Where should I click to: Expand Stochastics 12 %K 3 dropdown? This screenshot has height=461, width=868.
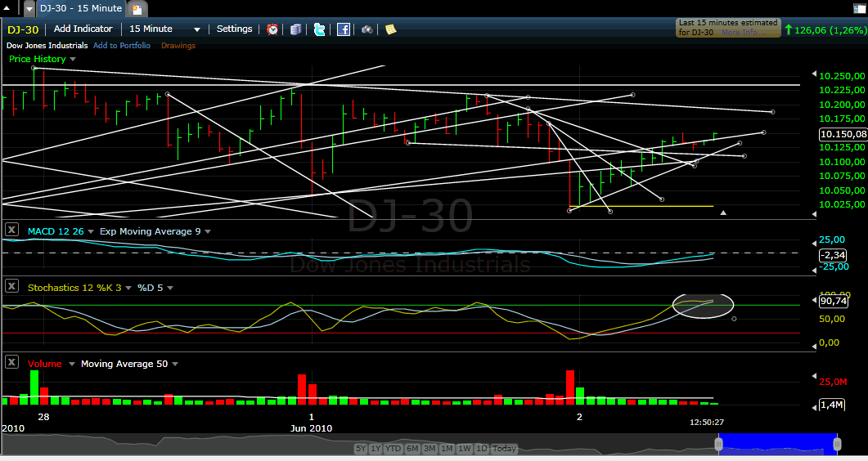(x=128, y=288)
